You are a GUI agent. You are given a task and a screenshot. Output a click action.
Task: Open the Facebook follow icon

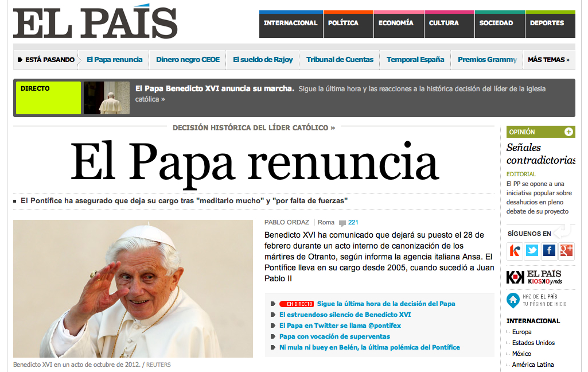click(x=549, y=251)
